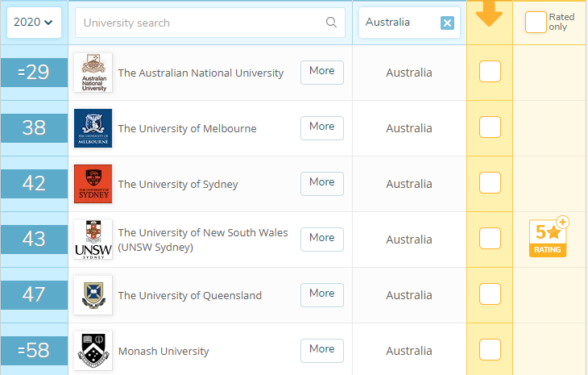
Task: Open the UNSW Sydney logo
Action: point(93,240)
